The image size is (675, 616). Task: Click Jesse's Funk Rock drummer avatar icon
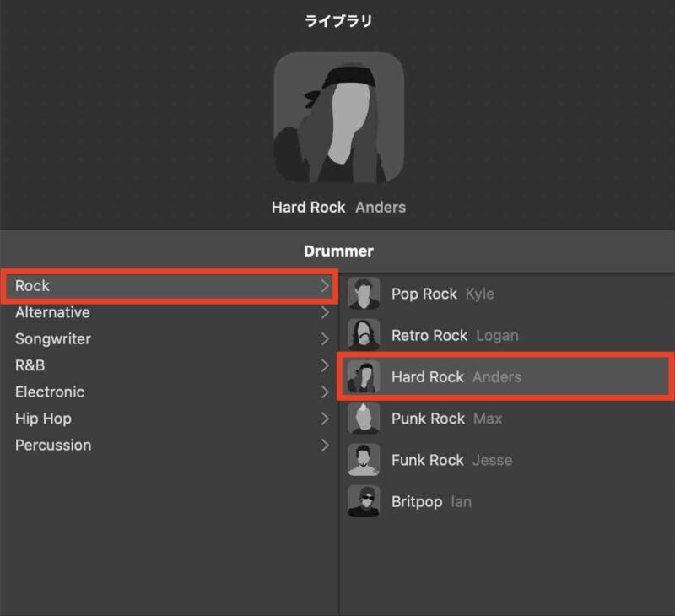tap(364, 460)
